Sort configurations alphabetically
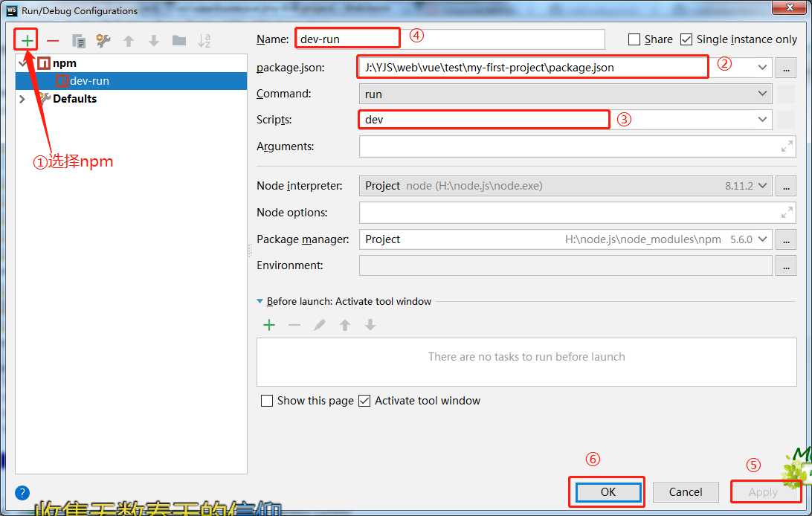 tap(204, 40)
